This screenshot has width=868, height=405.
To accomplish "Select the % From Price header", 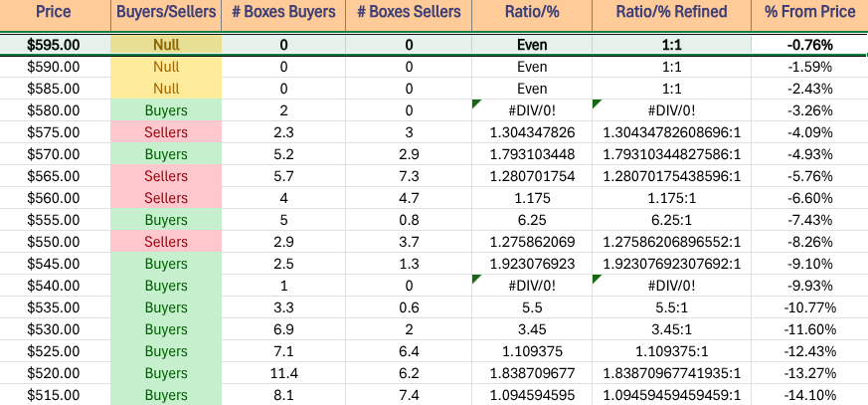I will point(808,13).
